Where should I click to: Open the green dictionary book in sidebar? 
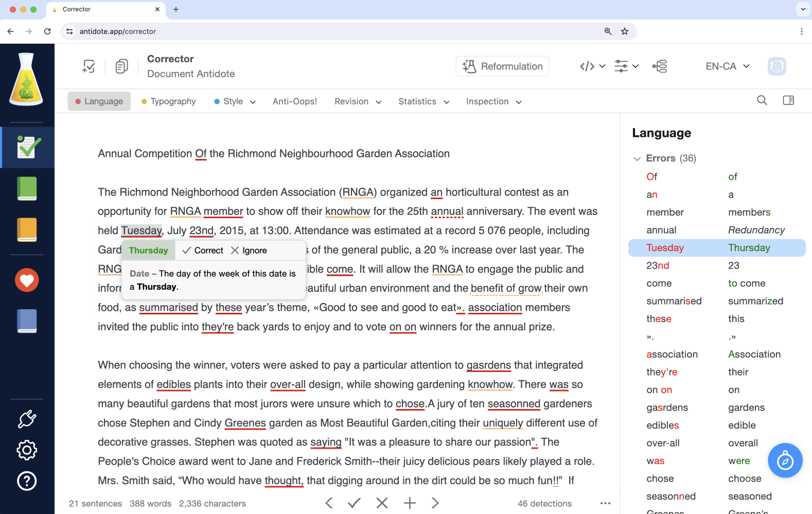[27, 188]
